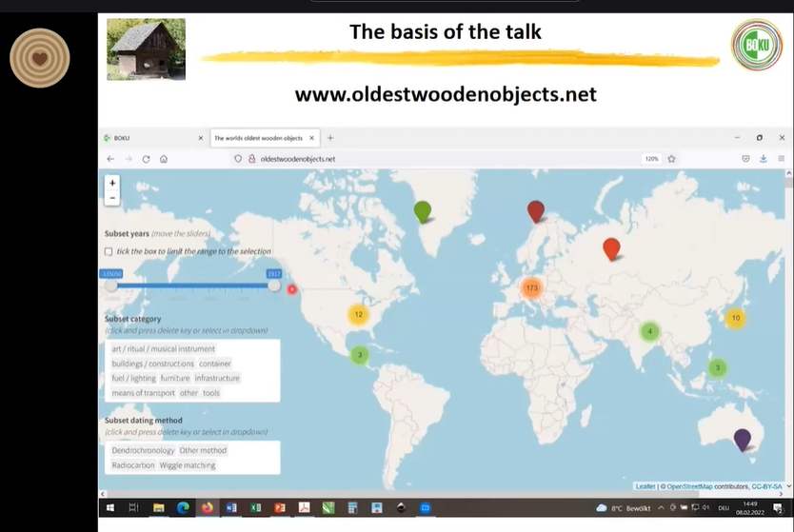
Task: Reload the oldestwoodenobjects.net page
Action: (146, 159)
